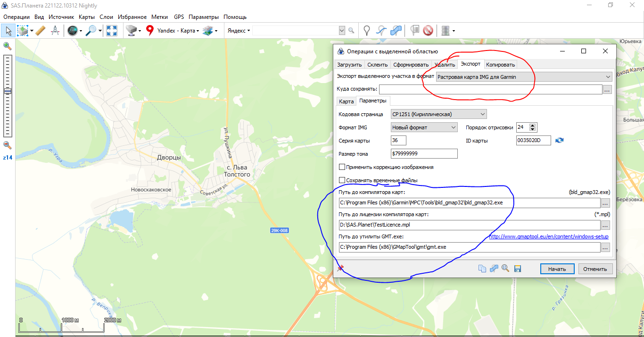Screen dimensions: 644x337
Task: Click the red hide-all-marks icon
Action: (x=428, y=31)
